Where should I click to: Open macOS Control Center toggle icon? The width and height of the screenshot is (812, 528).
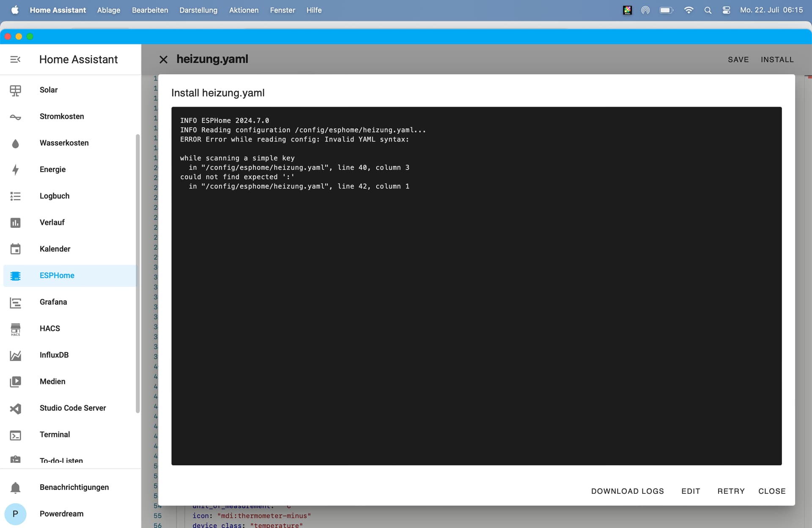click(x=726, y=10)
